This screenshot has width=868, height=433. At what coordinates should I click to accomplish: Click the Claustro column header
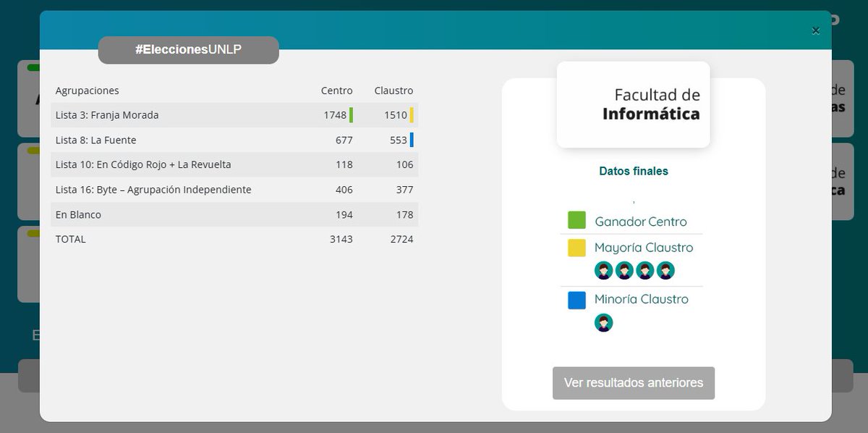click(x=393, y=91)
